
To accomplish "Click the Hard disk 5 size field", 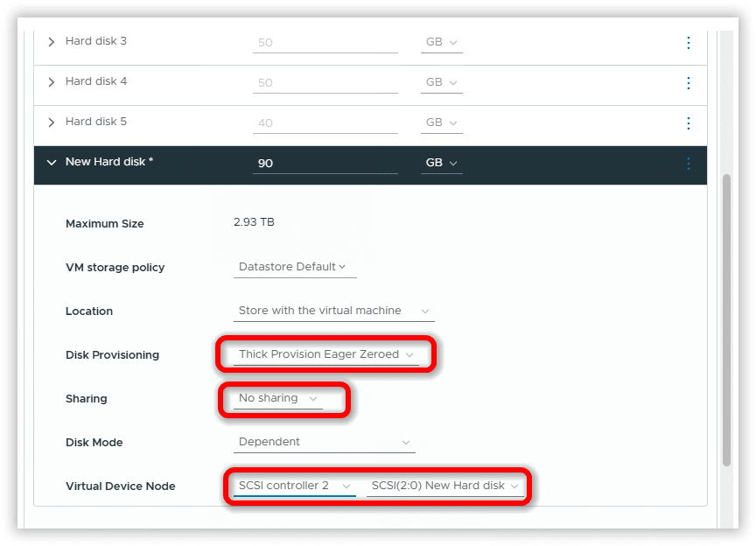I will (x=325, y=123).
